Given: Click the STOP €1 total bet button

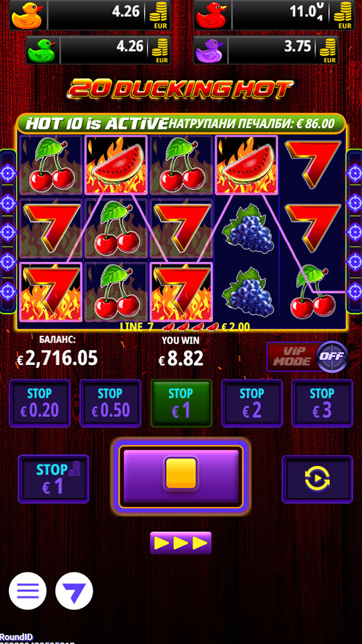Looking at the screenshot, I should pyautogui.click(x=53, y=479).
